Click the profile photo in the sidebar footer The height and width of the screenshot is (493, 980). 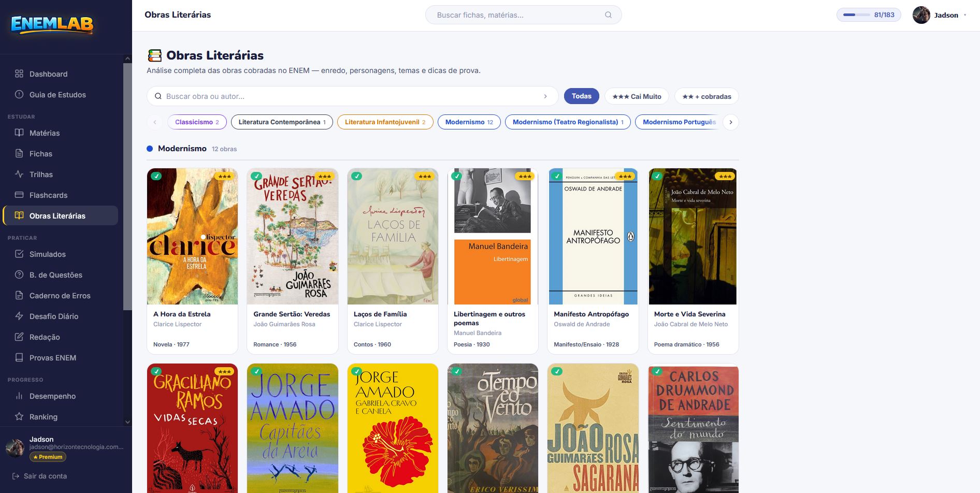coord(15,448)
